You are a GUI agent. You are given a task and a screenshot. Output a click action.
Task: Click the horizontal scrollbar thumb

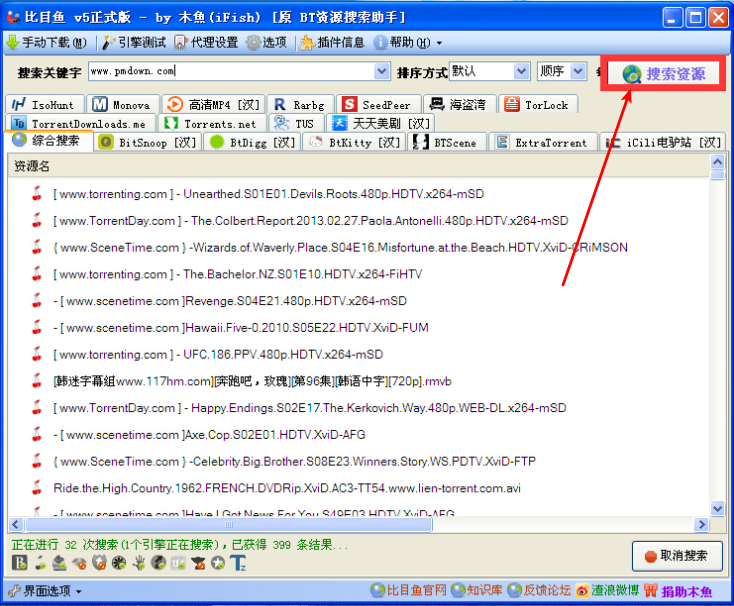pyautogui.click(x=228, y=525)
